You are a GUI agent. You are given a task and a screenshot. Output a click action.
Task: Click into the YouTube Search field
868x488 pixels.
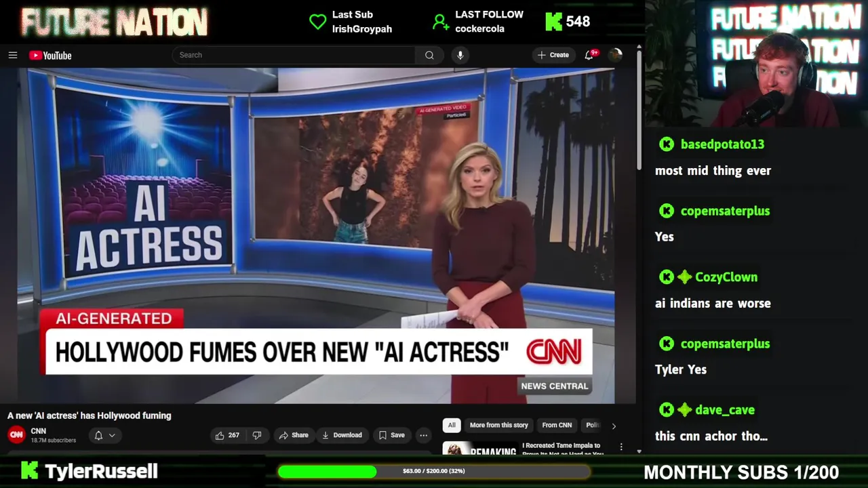[294, 55]
